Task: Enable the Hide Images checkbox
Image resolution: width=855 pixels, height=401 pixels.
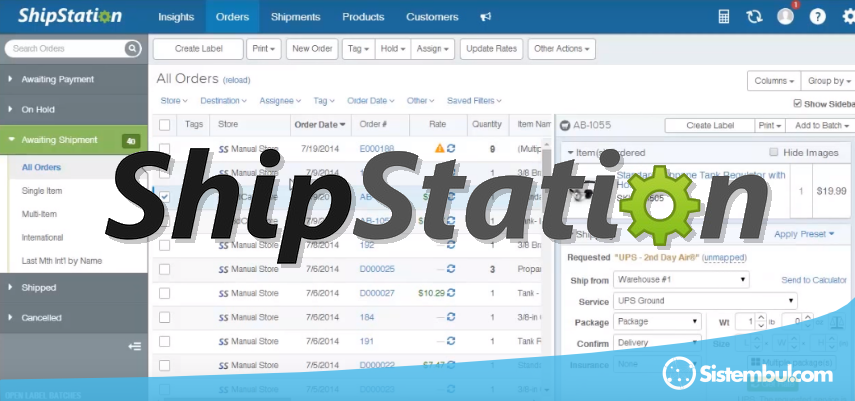Action: tap(773, 152)
